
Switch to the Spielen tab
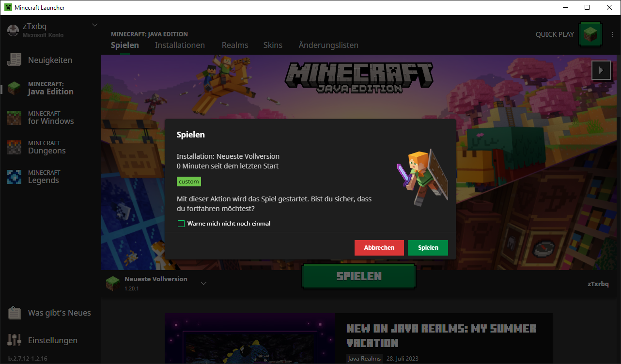[x=125, y=45]
